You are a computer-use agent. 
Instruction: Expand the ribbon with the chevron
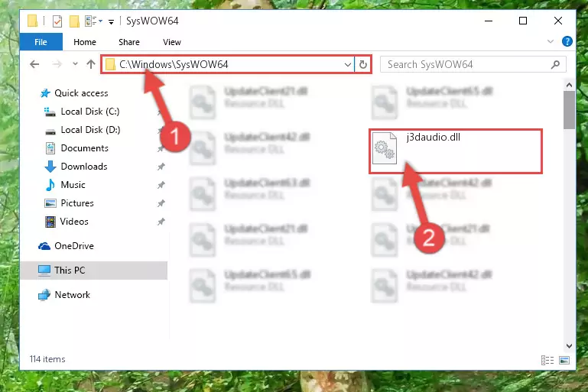(x=550, y=41)
